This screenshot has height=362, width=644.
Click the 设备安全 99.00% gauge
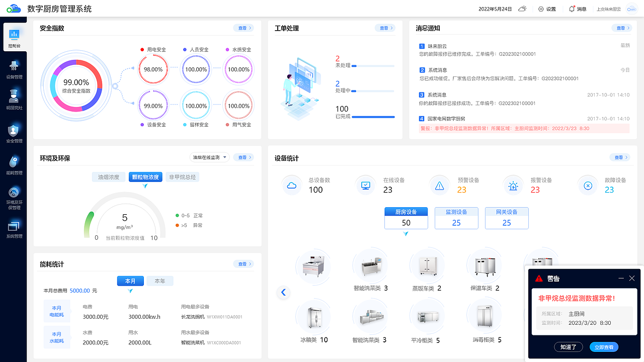click(153, 106)
